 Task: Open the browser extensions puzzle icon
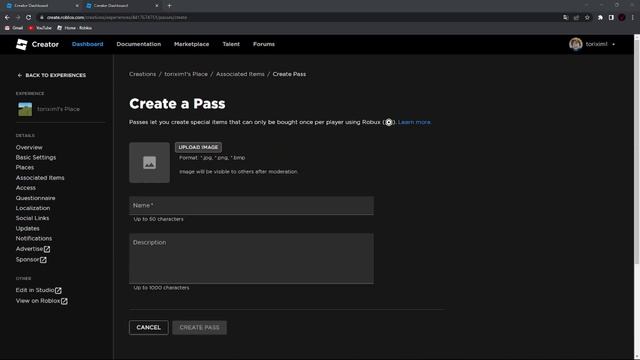(600, 18)
